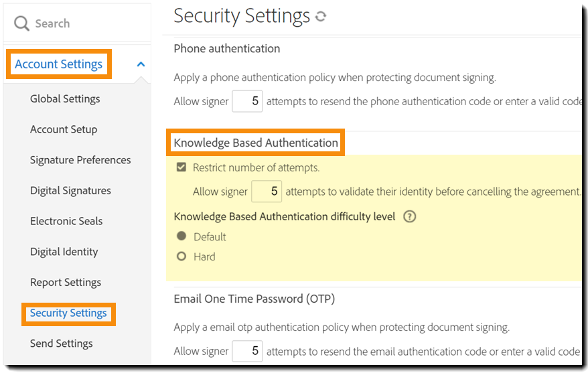
Task: Edit Knowledge Based Authentication attempts field
Action: click(x=267, y=192)
